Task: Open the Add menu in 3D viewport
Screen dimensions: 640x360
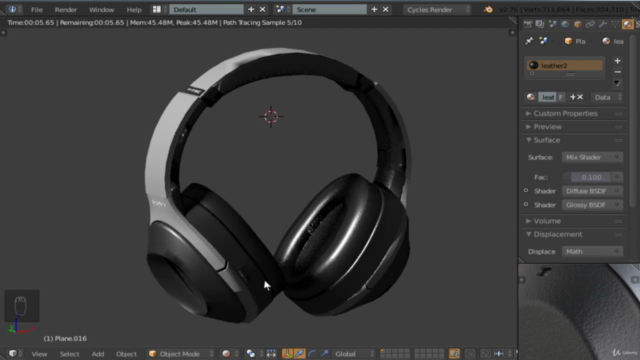Action: pyautogui.click(x=98, y=354)
